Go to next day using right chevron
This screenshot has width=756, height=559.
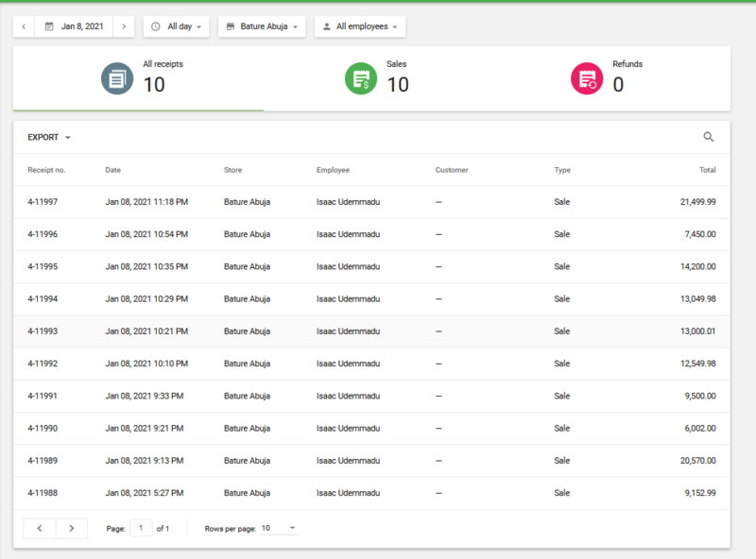(123, 26)
